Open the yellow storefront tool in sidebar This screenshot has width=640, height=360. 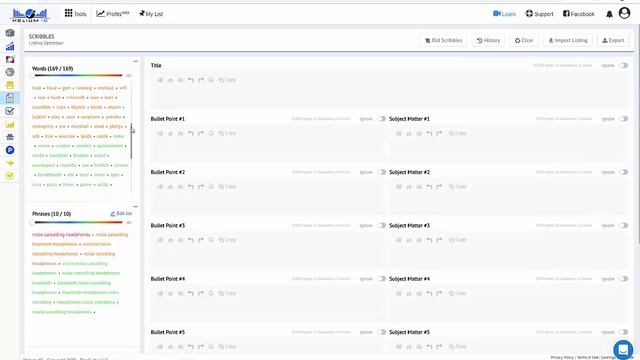tap(10, 85)
